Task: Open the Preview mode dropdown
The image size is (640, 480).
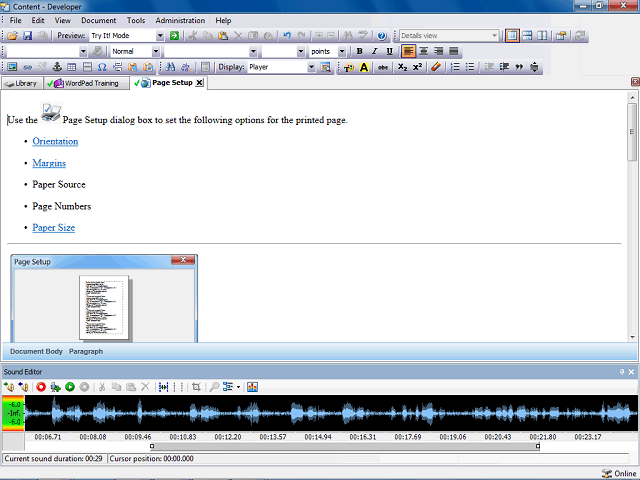Action: click(x=160, y=36)
